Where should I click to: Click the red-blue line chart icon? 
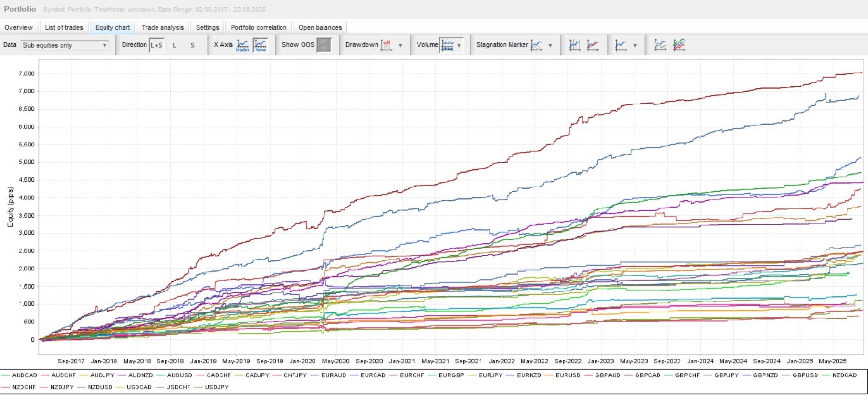tap(593, 45)
